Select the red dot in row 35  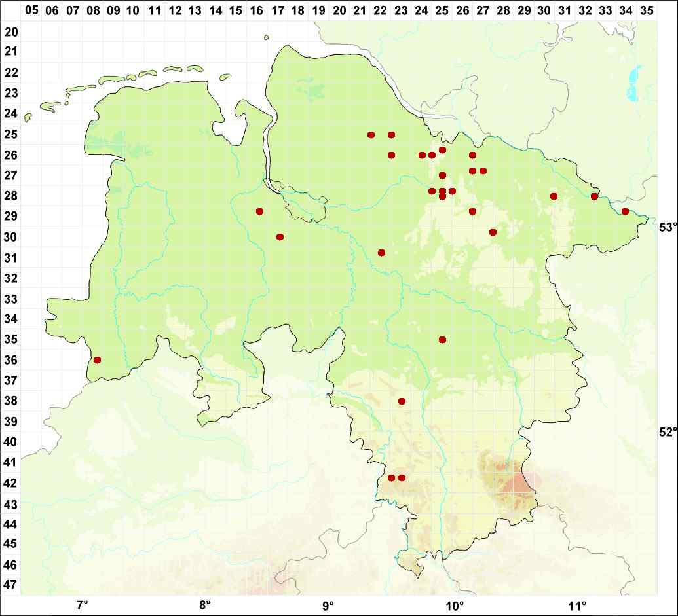[442, 340]
